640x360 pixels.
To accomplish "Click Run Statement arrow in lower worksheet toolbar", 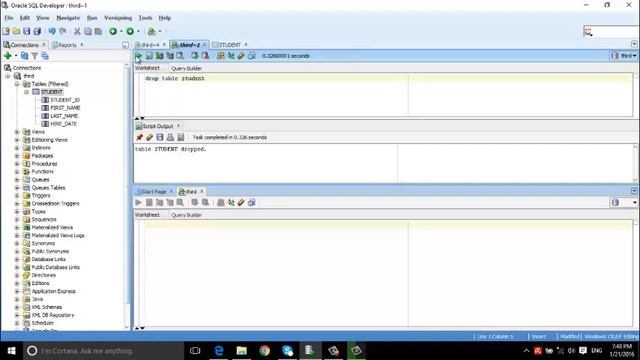I will click(138, 202).
